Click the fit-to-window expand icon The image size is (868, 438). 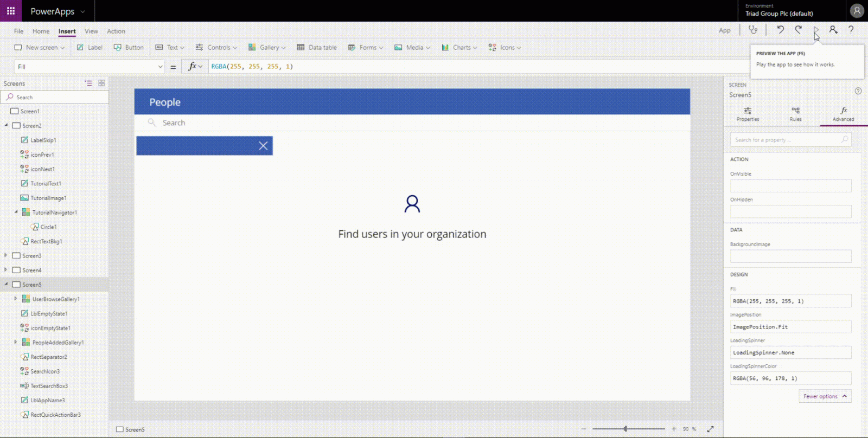pyautogui.click(x=710, y=429)
